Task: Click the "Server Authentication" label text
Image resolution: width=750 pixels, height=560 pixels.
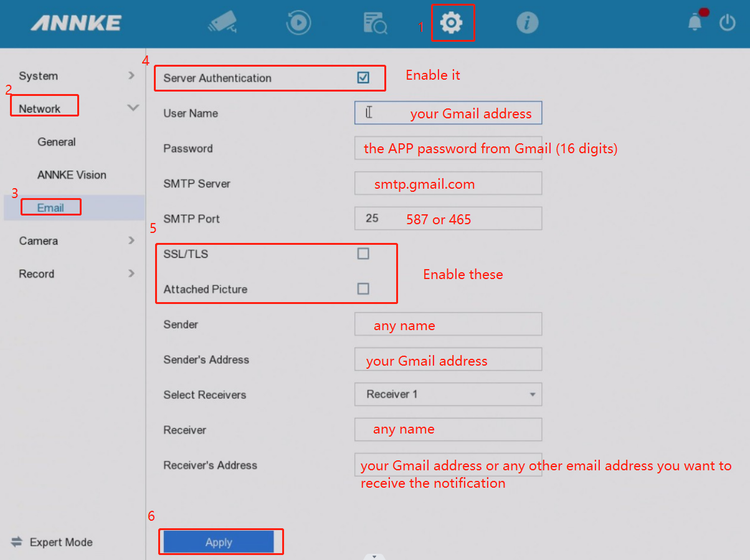Action: (x=217, y=78)
